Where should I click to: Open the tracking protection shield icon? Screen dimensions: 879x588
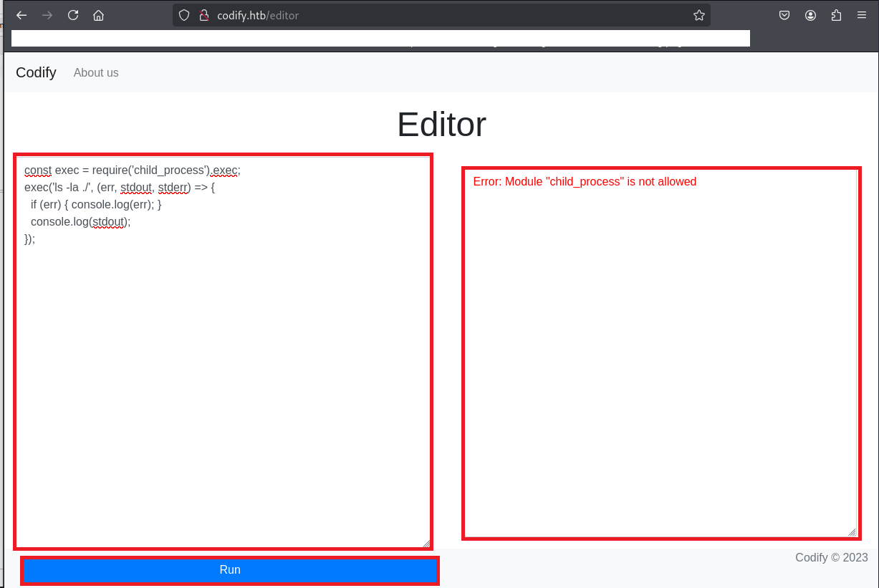184,15
